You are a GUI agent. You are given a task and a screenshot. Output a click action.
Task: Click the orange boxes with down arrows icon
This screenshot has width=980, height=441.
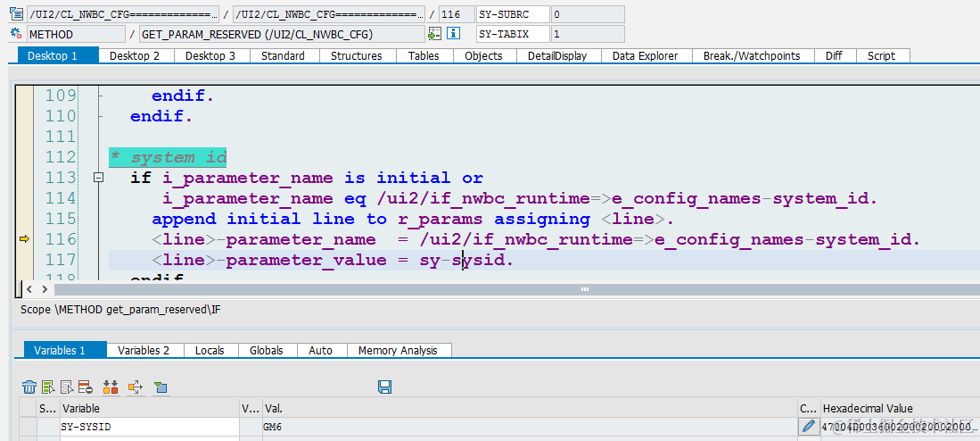click(x=111, y=387)
